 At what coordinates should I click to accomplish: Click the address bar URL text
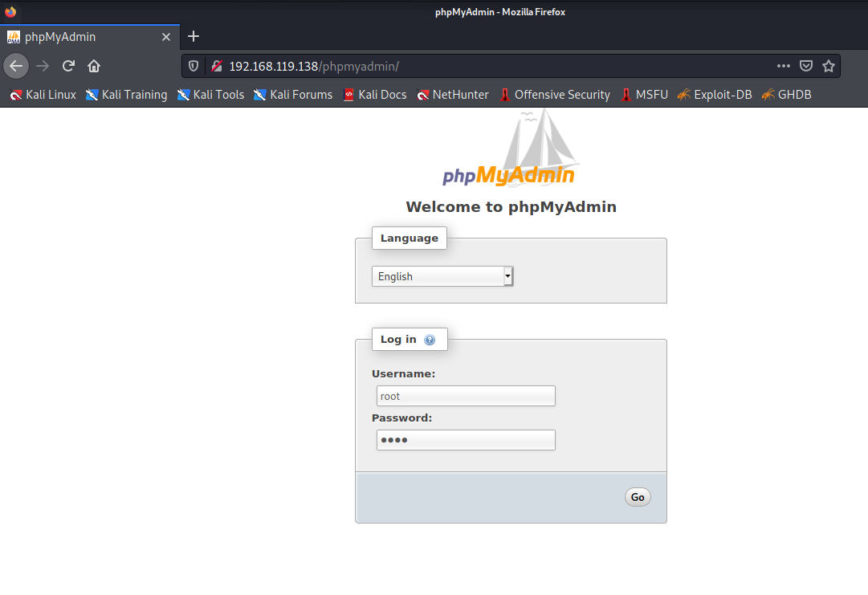[x=314, y=67]
